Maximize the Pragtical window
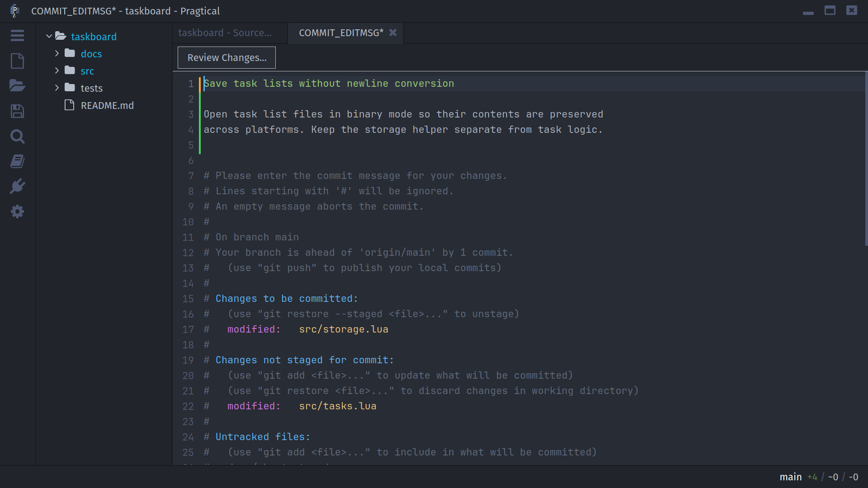 click(830, 10)
